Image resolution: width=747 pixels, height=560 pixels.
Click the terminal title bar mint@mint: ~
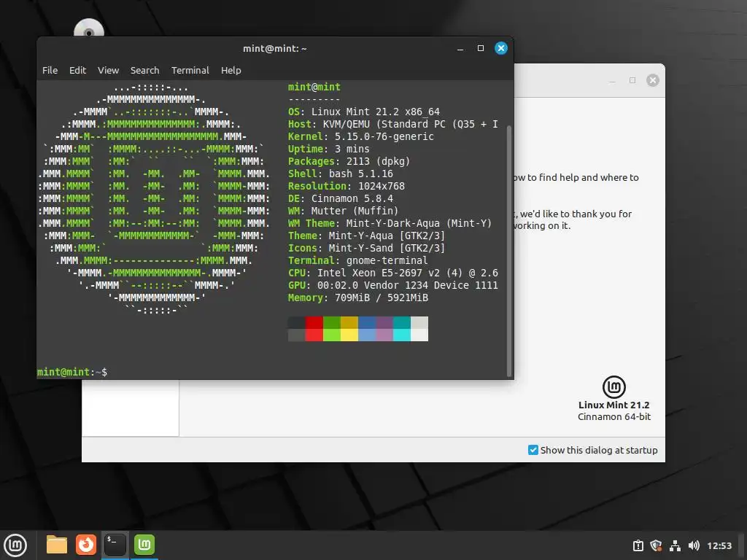275,49
